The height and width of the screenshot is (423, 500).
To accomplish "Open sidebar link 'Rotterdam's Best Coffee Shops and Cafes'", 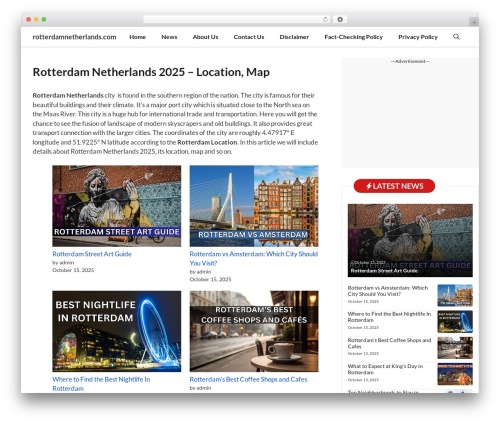I will pos(389,343).
